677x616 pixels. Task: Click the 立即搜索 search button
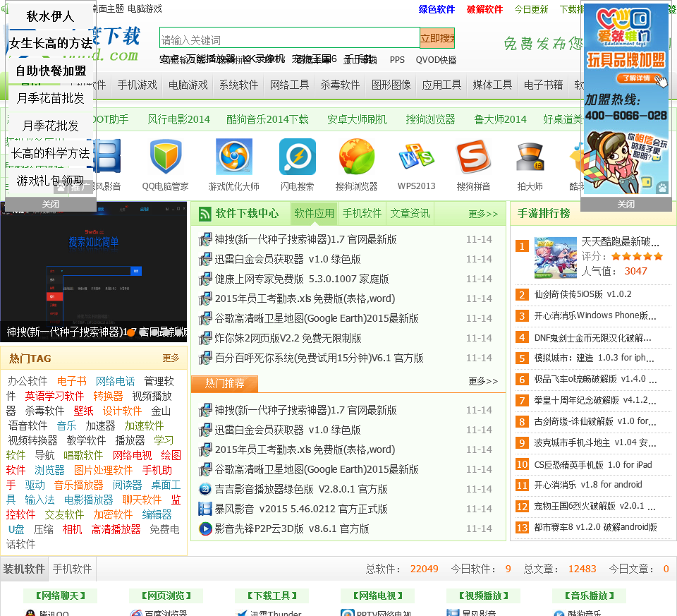(x=437, y=38)
